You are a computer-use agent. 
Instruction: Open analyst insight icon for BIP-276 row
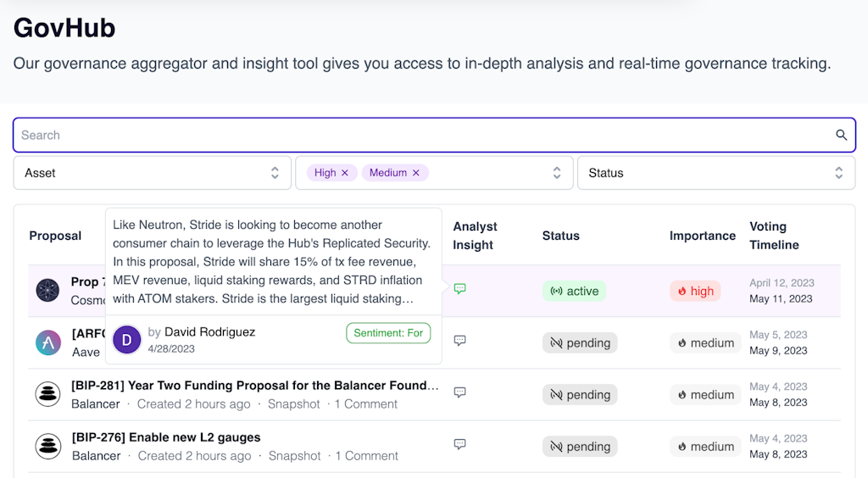(459, 444)
